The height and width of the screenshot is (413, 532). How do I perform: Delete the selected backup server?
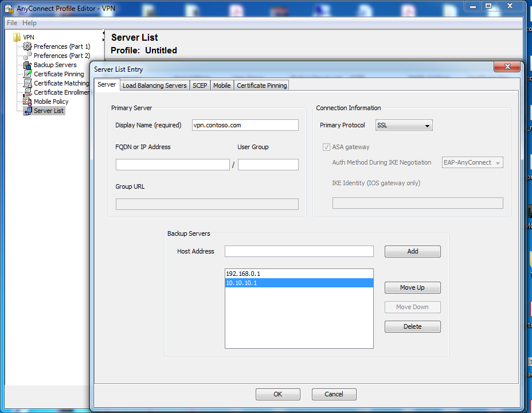point(412,326)
